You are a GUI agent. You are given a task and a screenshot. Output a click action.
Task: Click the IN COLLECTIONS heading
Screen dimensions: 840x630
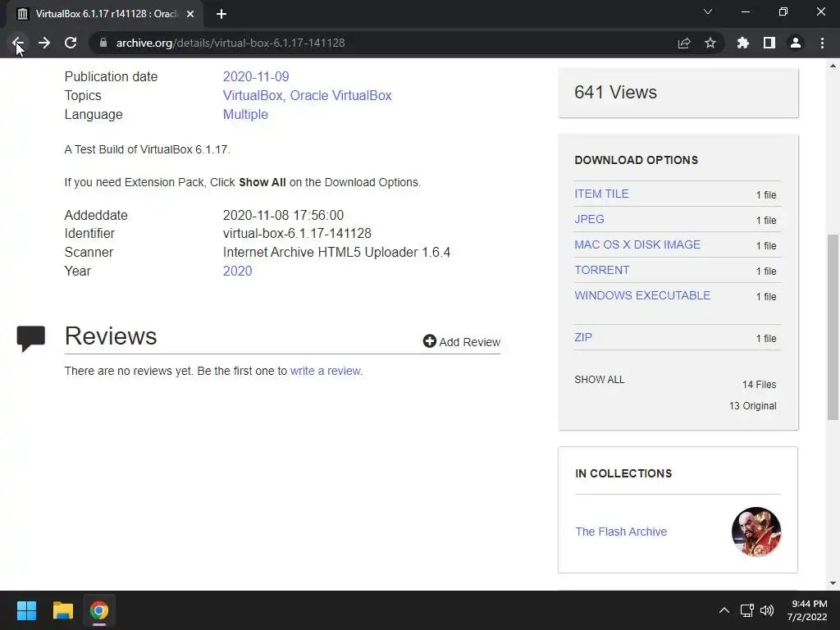click(x=623, y=473)
